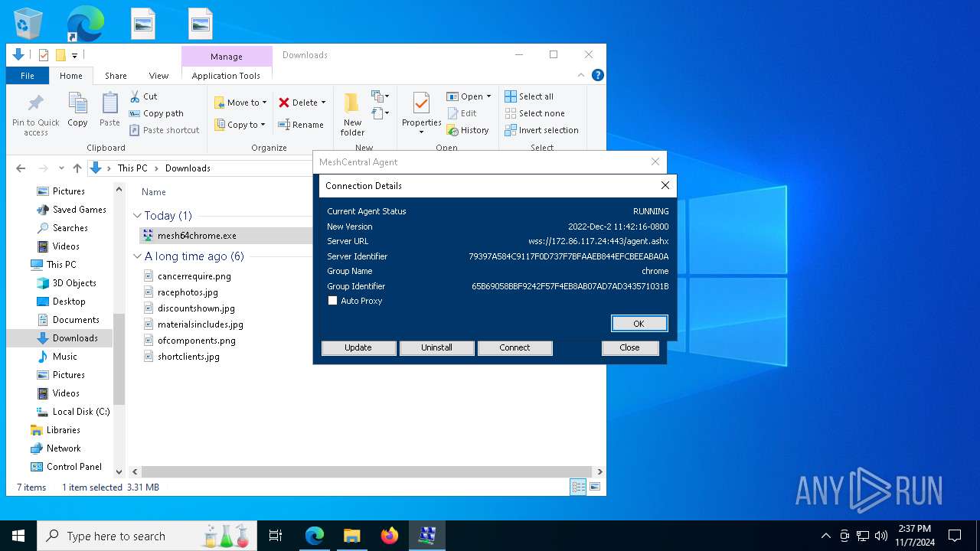Open MeshCentral Agent taskbar icon
Screen dimensions: 980x551
click(427, 536)
